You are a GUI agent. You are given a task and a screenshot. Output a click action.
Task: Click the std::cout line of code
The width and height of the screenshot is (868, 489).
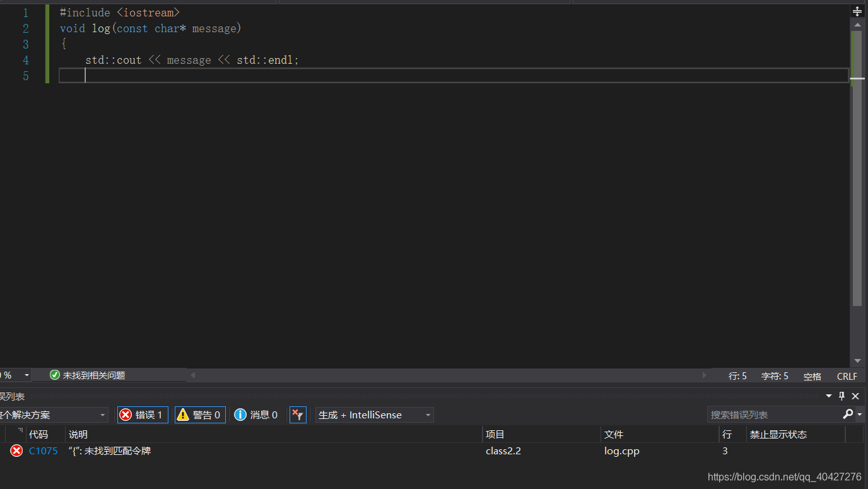click(x=192, y=60)
